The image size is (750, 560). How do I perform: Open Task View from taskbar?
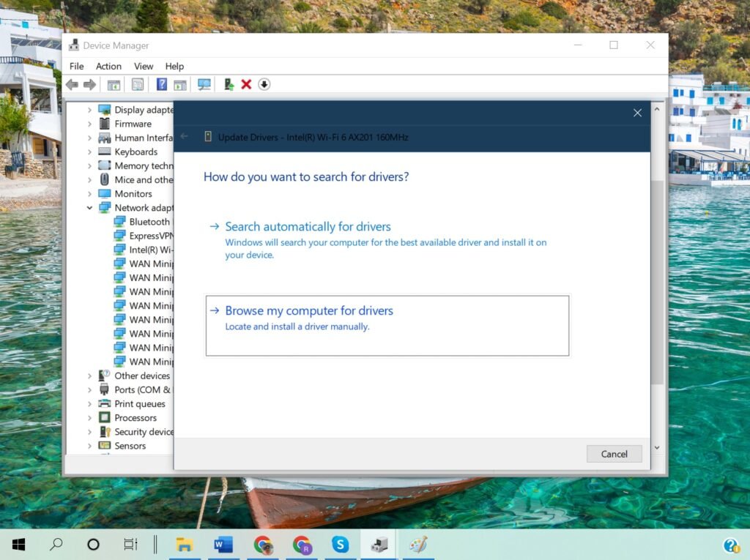(130, 544)
